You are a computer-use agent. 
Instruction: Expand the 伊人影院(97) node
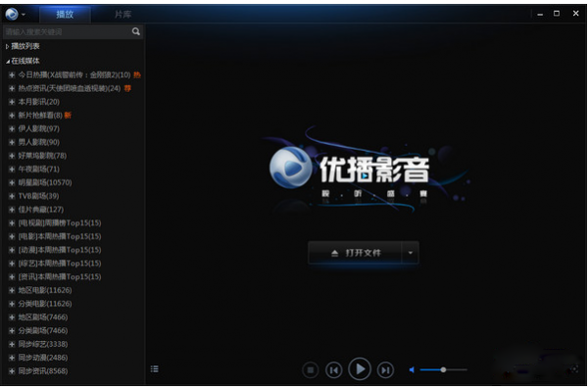(12, 129)
